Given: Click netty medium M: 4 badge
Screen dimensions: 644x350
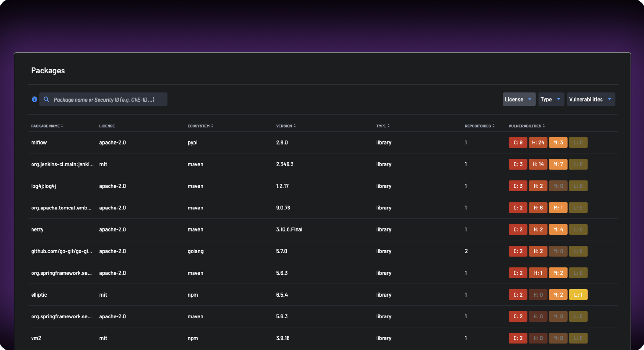Looking at the screenshot, I should click(558, 229).
